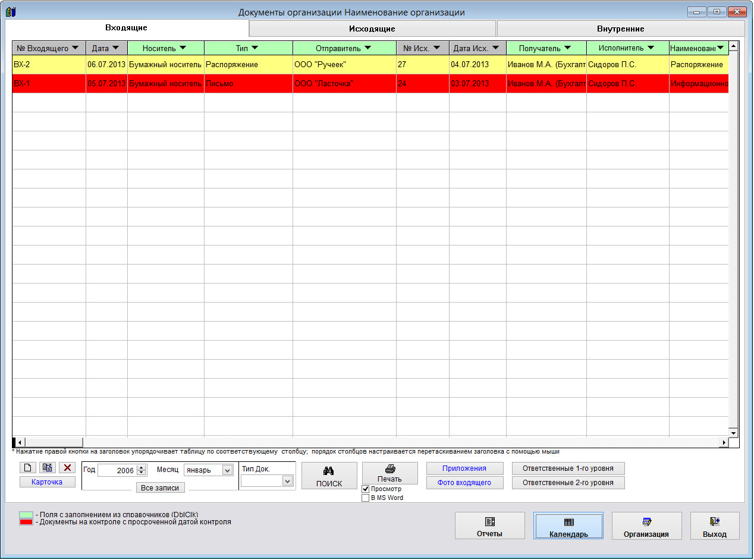Viewport: 754px width, 560px height.
Task: Click the copy record icon button
Action: 48,468
